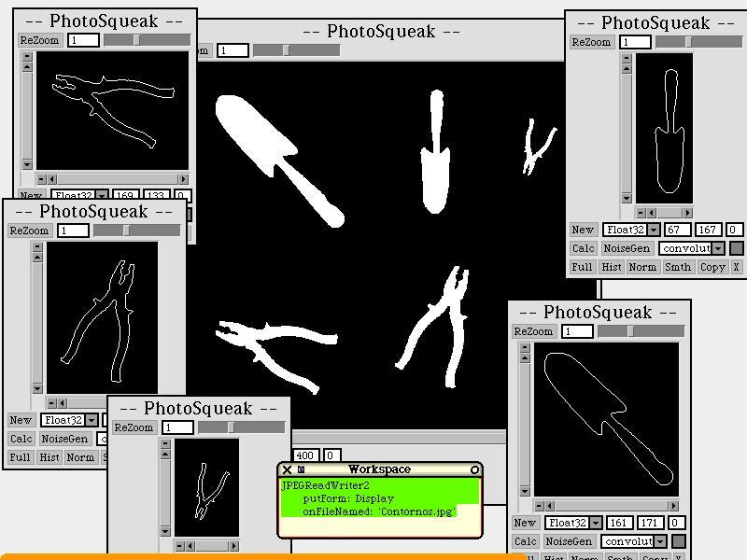
Task: Open vertical scrollbar menu button in upright pliers window
Action: pos(37,246)
